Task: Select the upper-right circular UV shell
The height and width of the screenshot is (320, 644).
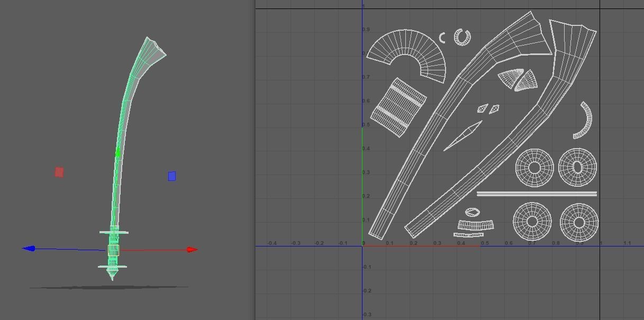Action: (x=577, y=168)
